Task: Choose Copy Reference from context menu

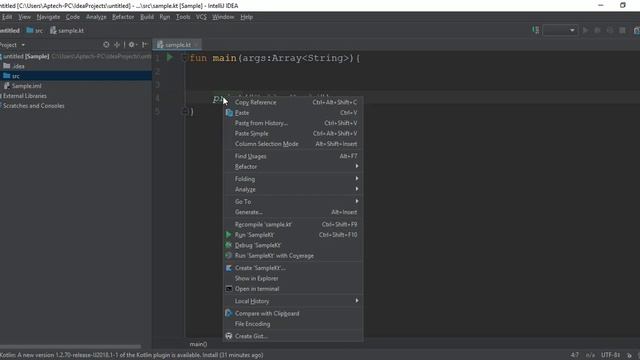Action: coord(293,102)
